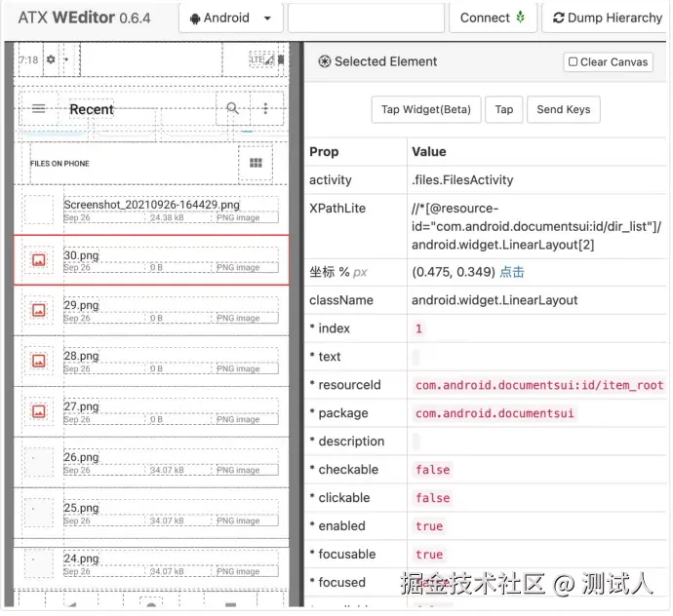Open the three-dot overflow menu

point(265,108)
